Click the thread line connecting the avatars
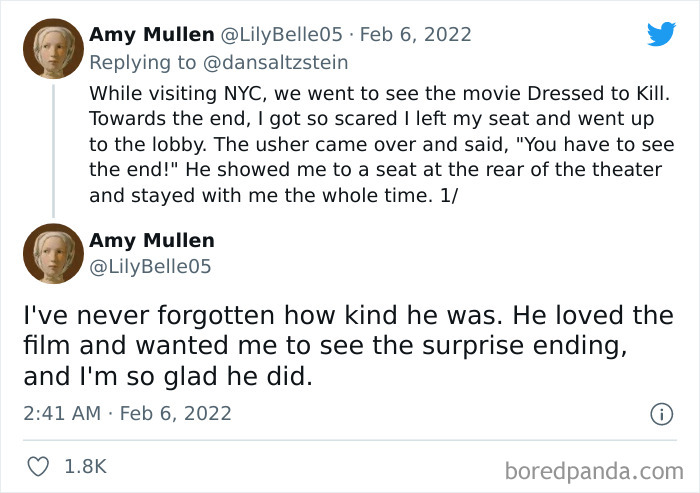Viewport: 700px width, 493px height. coord(52,150)
